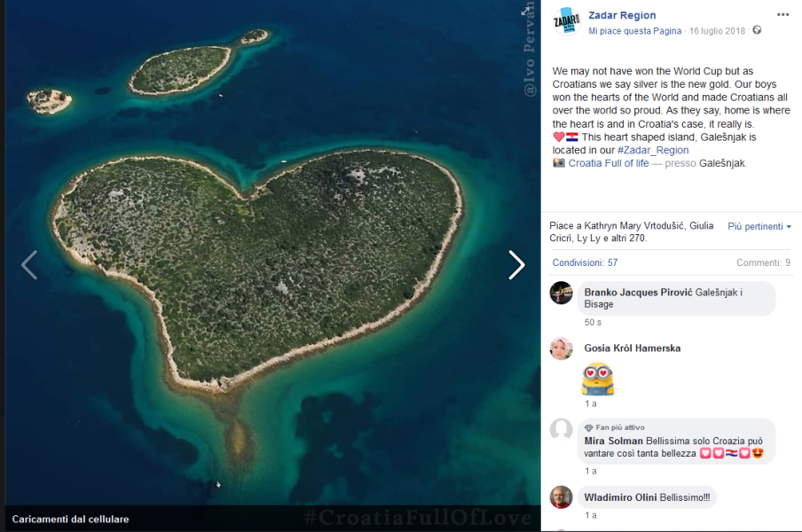Open Croatia Full of life page link
The image size is (802, 532).
(x=609, y=163)
